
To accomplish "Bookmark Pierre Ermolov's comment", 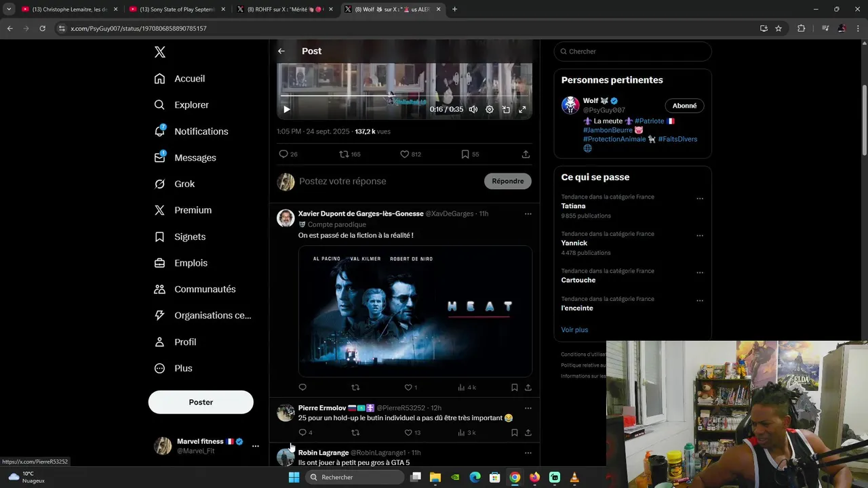I will tap(514, 432).
